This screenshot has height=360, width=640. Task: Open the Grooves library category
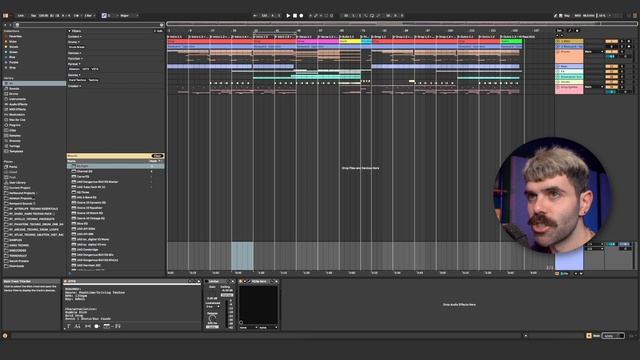15,141
